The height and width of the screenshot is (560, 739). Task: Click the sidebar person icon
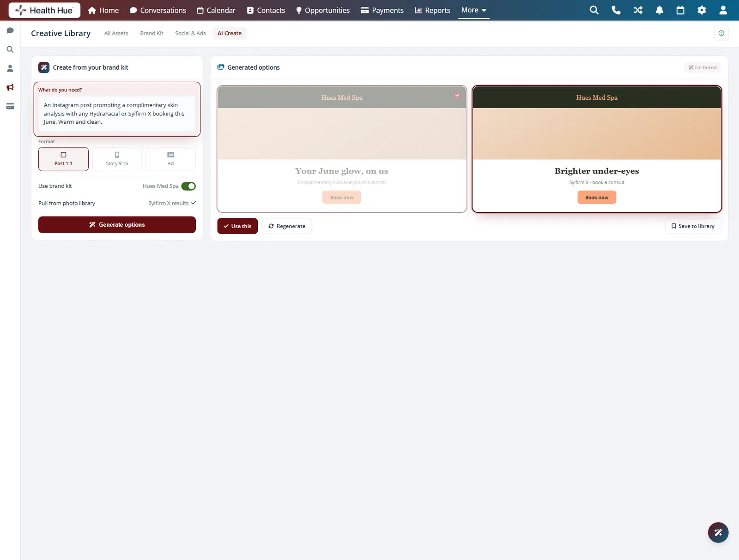point(10,68)
